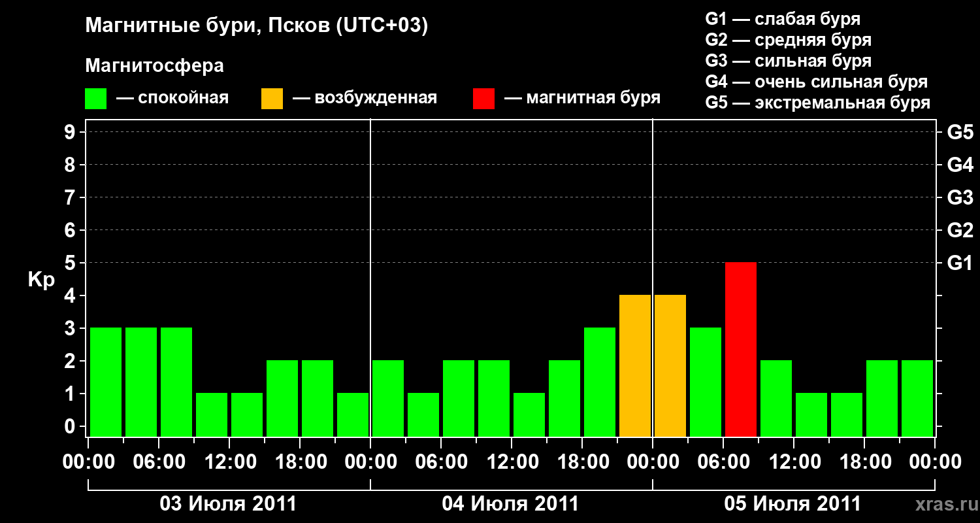Viewport: 980px width, 523px height.
Task: Click 'G4 — очень сильная буря' legend line
Action: point(817,82)
